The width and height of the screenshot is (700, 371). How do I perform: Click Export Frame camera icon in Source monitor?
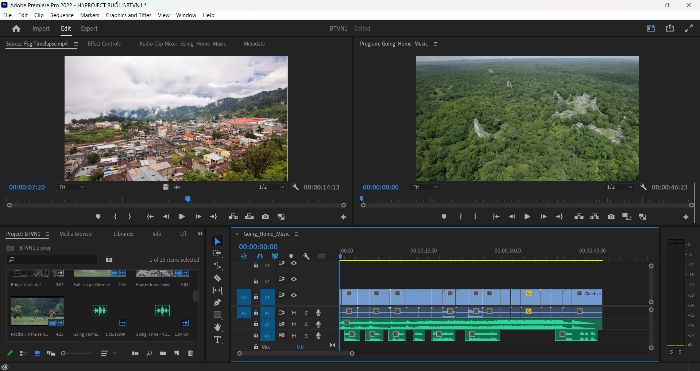(x=265, y=217)
